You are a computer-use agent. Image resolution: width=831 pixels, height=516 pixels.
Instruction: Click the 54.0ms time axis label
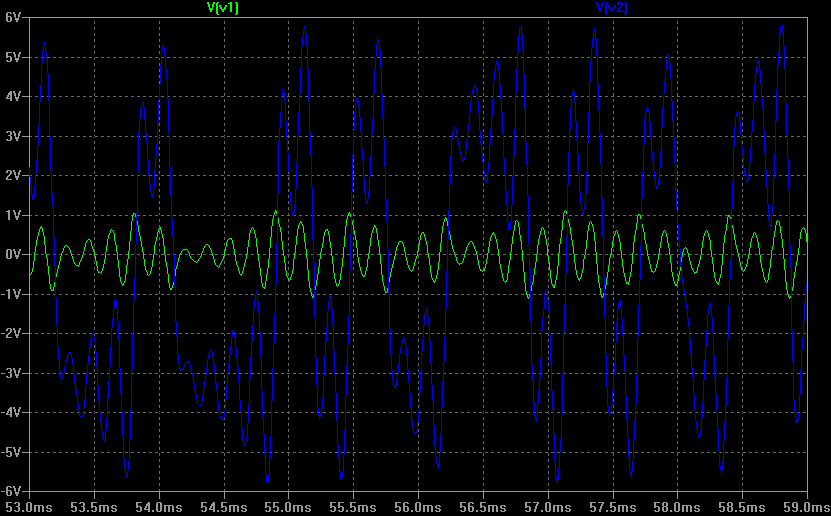coord(158,508)
